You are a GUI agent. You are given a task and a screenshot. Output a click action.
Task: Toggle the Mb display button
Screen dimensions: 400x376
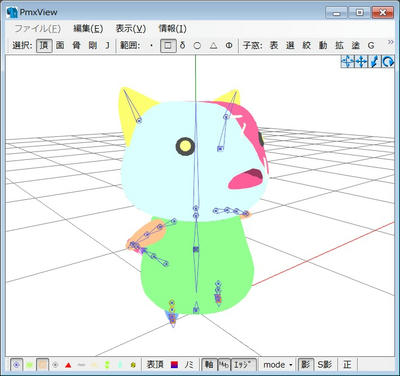pyautogui.click(x=224, y=365)
